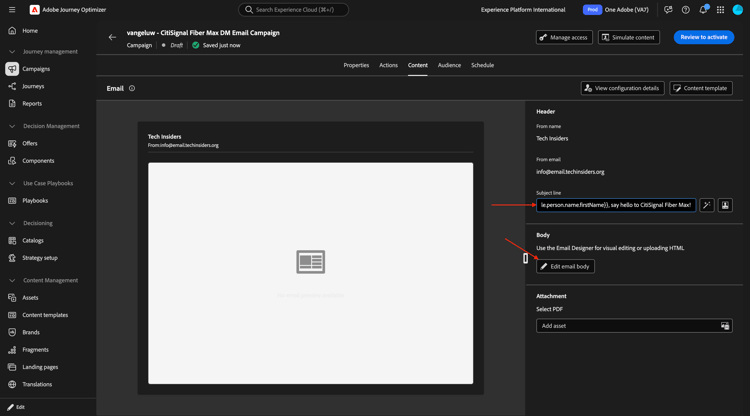Screen dimensions: 750x416
Task: Click Review to activate button
Action: tap(704, 37)
